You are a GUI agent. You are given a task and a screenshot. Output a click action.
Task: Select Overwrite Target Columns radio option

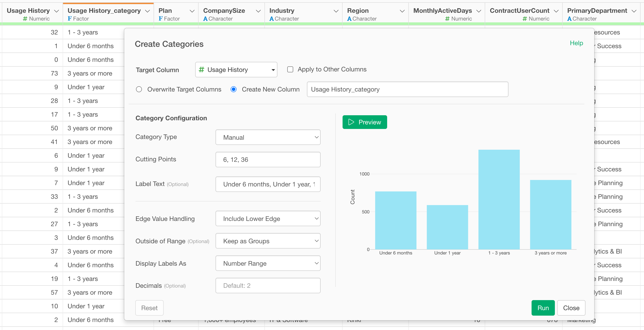(139, 89)
